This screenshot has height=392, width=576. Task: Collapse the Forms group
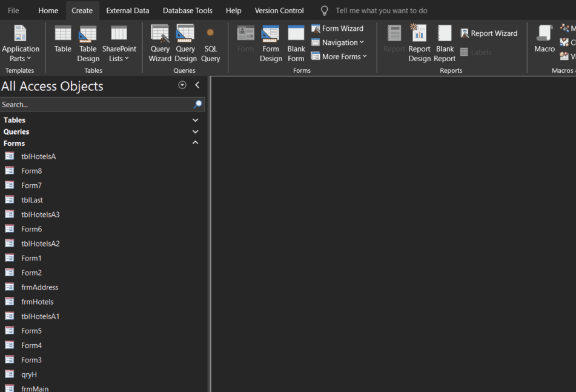(195, 143)
